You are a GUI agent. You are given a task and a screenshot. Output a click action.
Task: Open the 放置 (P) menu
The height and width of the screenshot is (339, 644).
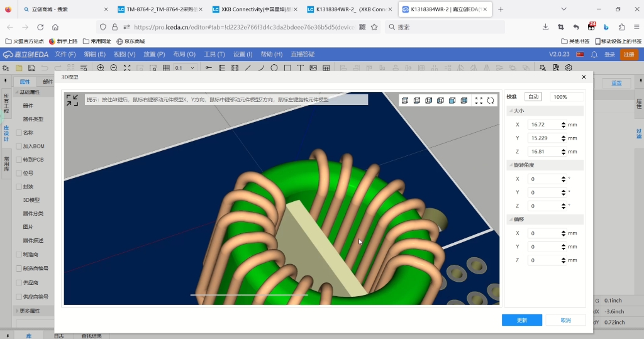point(154,54)
